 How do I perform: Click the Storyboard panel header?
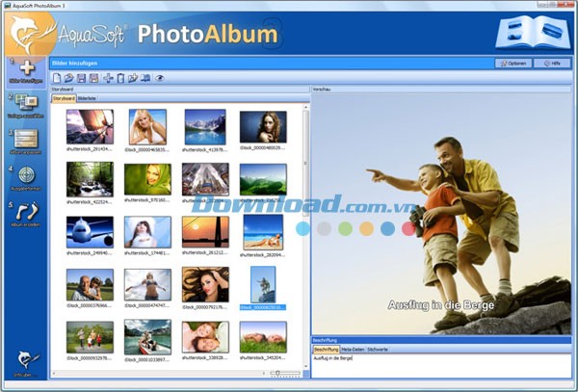pyautogui.click(x=180, y=90)
